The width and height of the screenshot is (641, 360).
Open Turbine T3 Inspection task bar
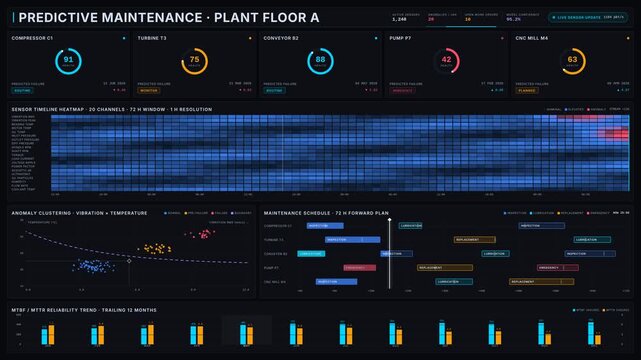[352, 240]
